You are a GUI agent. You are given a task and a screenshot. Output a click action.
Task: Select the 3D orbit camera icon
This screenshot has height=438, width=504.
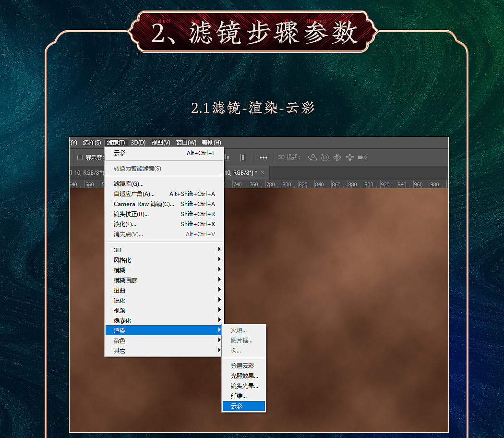[312, 157]
